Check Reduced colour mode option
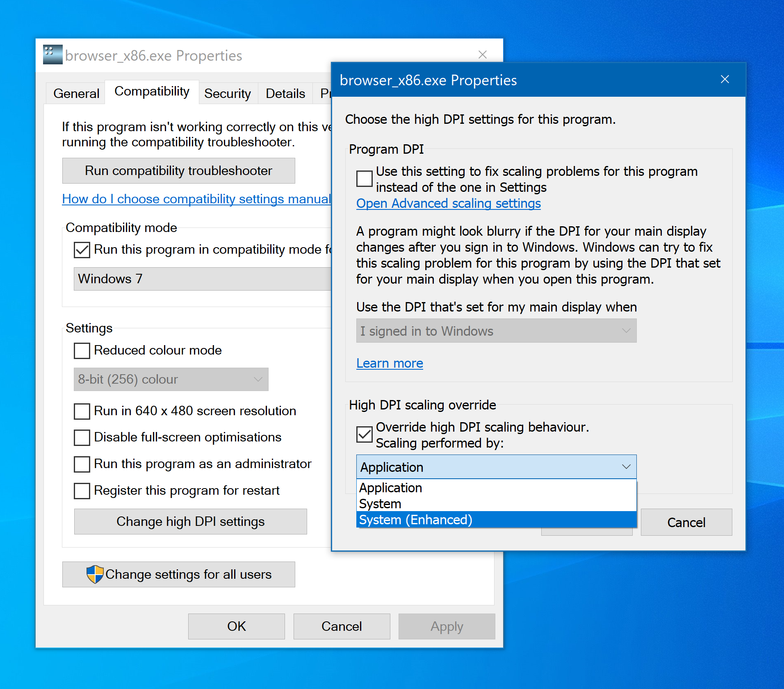This screenshot has width=784, height=689. (82, 350)
